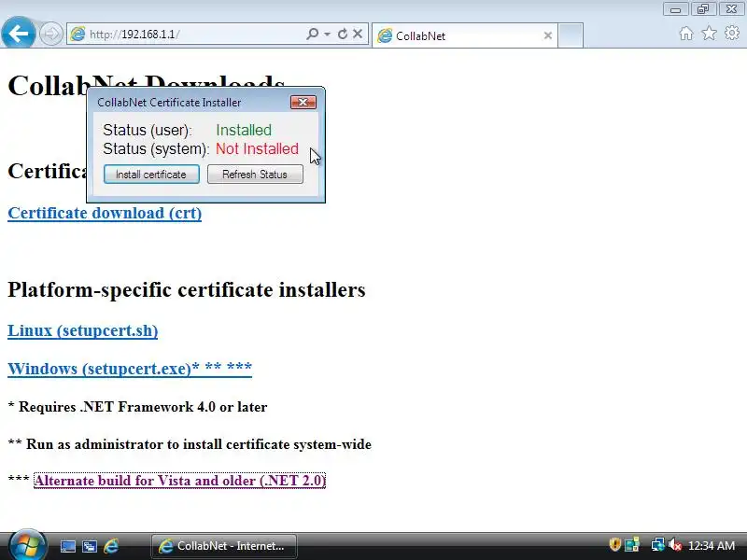
Task: Click the green 'Installed' status text
Action: [244, 130]
